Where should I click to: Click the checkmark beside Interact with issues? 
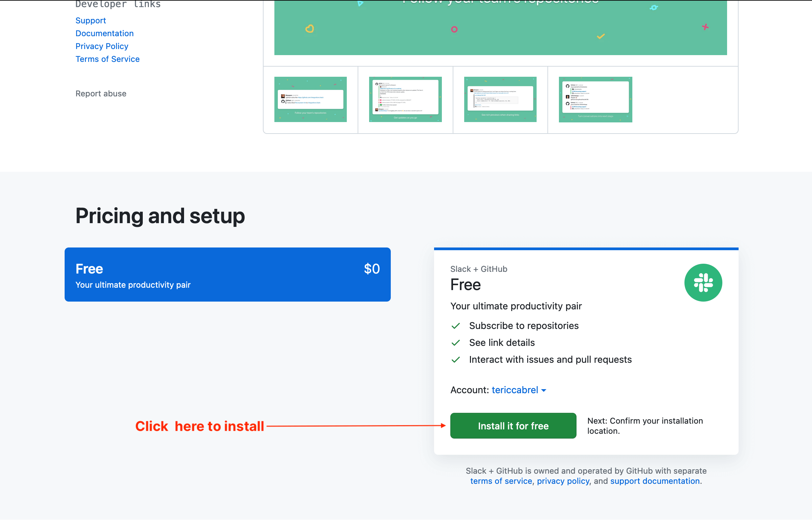pyautogui.click(x=456, y=359)
